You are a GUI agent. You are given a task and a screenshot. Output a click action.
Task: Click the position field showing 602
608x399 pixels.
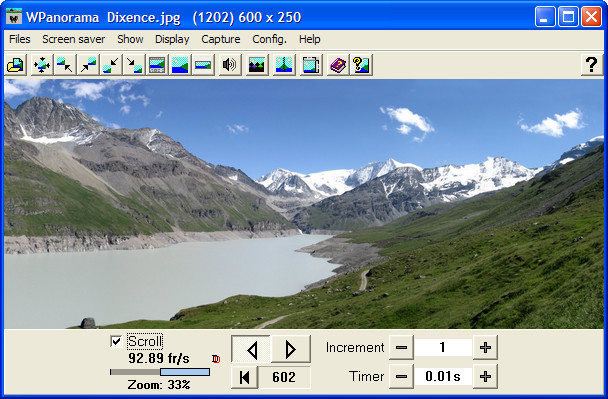click(x=284, y=377)
